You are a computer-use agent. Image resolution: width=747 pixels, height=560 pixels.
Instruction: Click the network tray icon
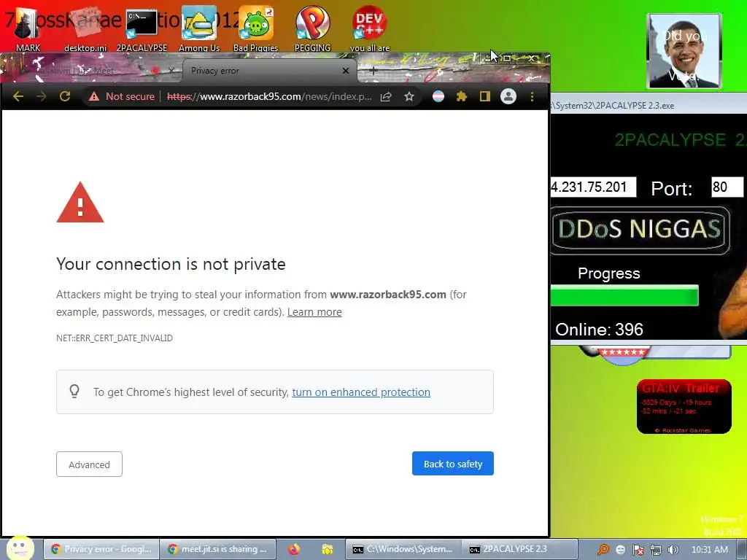pyautogui.click(x=656, y=550)
